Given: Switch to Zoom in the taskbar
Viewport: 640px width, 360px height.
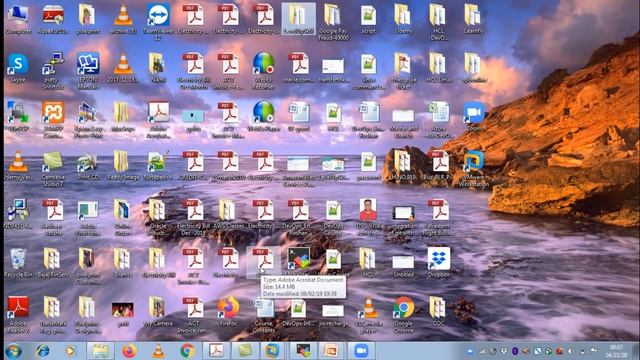Looking at the screenshot, I should click(x=361, y=351).
